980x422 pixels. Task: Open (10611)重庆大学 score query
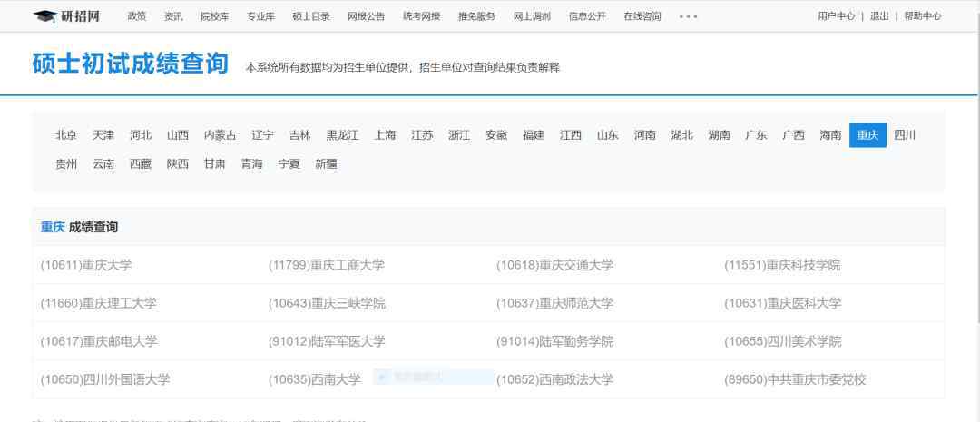click(x=86, y=265)
